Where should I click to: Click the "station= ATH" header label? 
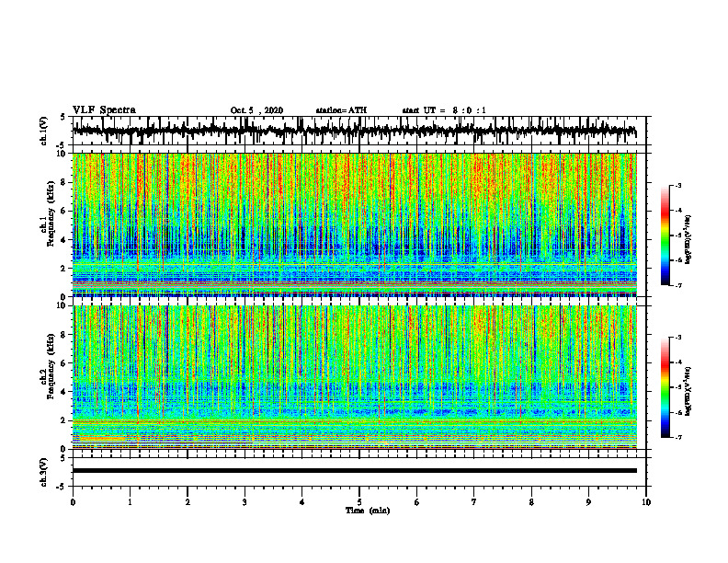coord(341,110)
